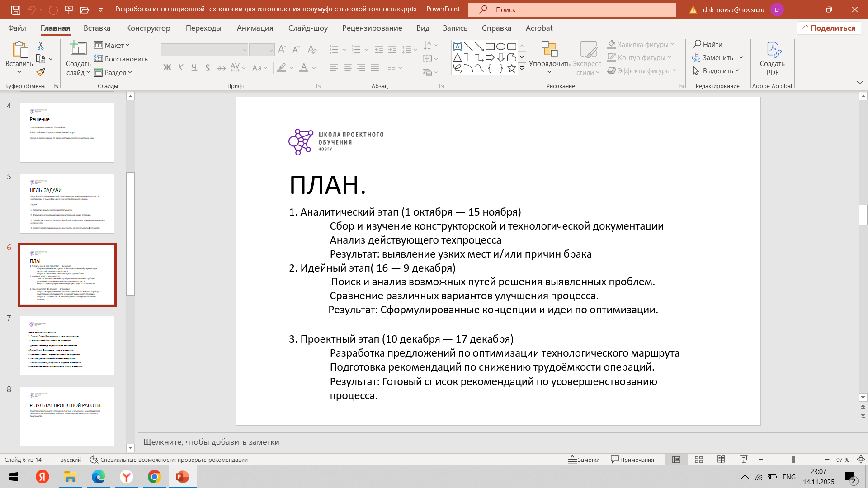Toggle the Notes pane button
This screenshot has height=488, width=868.
584,460
